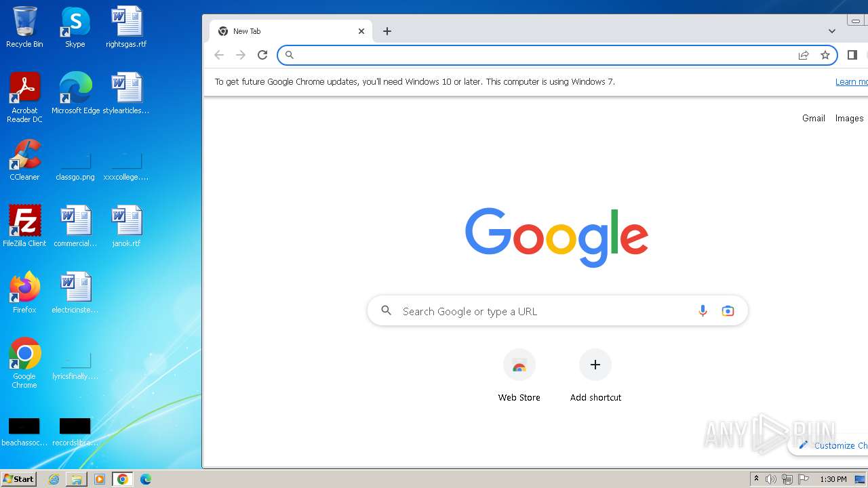Image resolution: width=868 pixels, height=488 pixels.
Task: Open the rightsgas.rtf document icon
Action: tap(126, 27)
